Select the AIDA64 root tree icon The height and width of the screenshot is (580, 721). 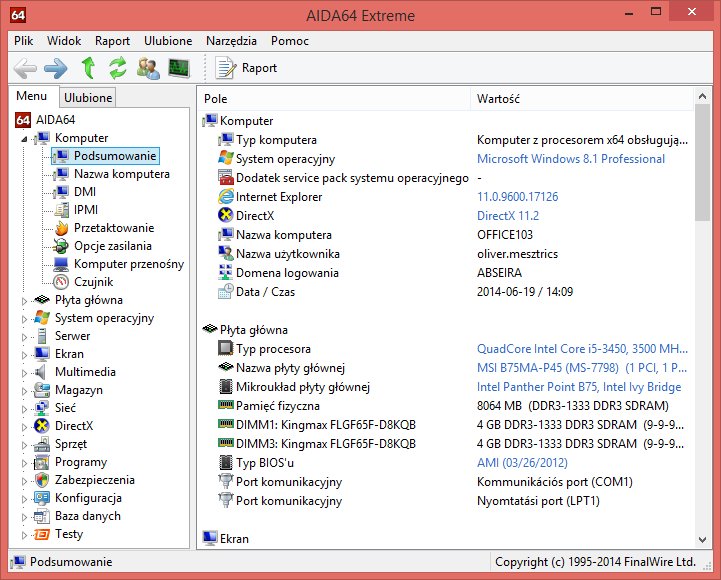pos(23,120)
